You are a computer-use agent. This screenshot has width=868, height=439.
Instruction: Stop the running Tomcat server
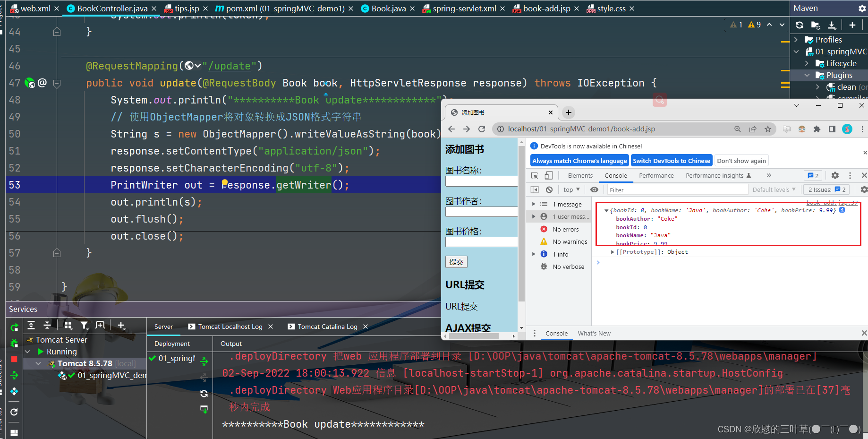click(x=14, y=359)
